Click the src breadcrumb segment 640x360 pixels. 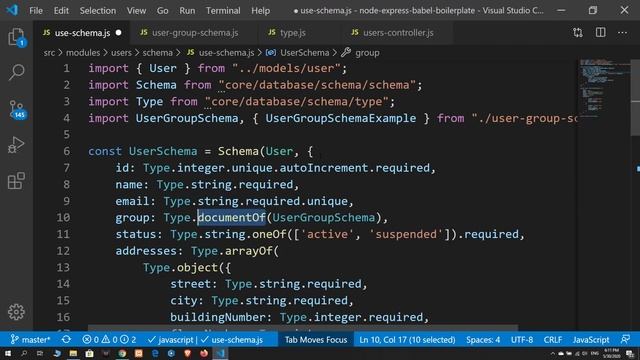point(49,53)
